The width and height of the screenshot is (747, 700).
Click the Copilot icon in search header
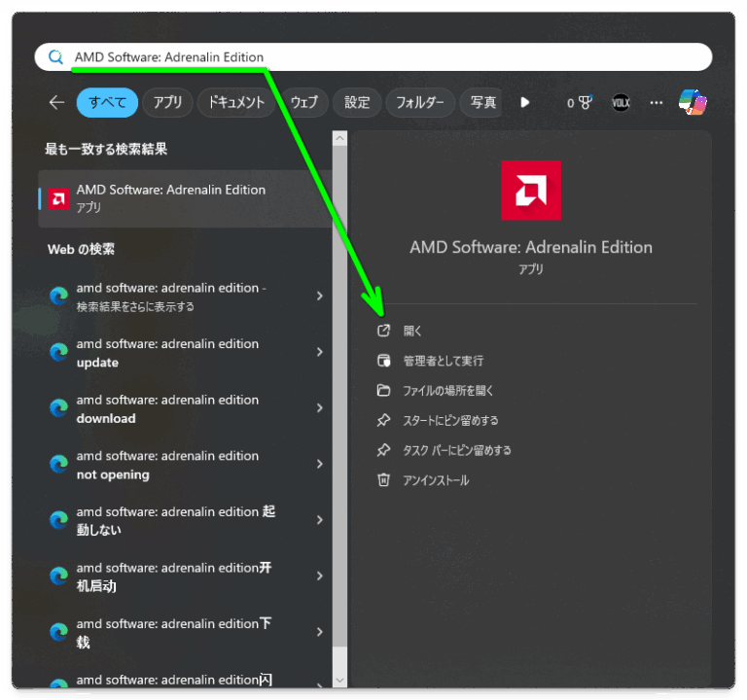(x=693, y=102)
